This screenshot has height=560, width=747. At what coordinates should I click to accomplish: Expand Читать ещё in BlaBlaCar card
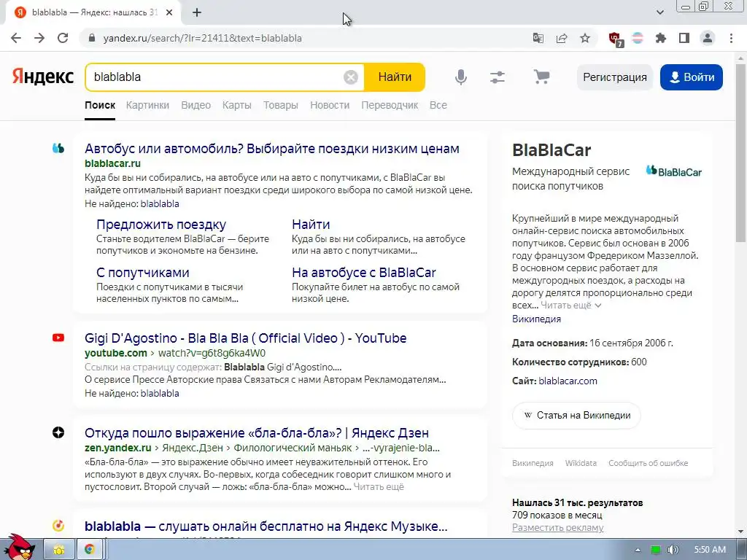coord(570,306)
